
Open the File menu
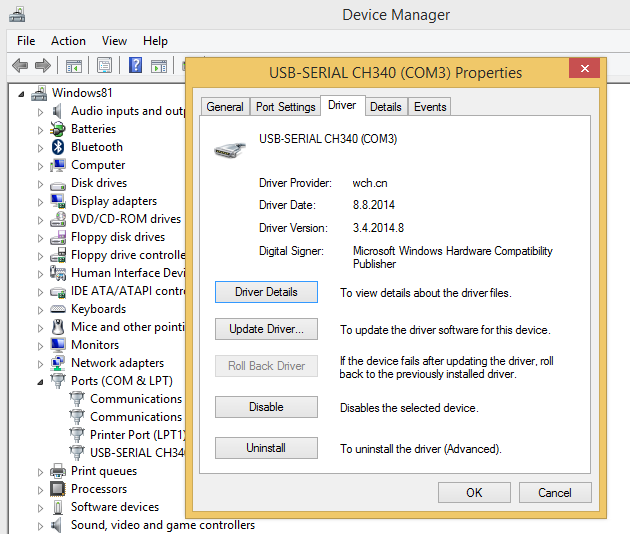tap(26, 41)
